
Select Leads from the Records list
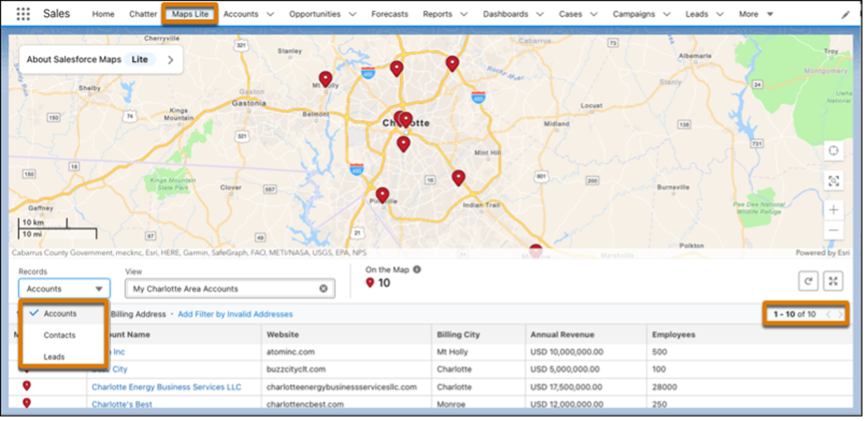click(54, 357)
